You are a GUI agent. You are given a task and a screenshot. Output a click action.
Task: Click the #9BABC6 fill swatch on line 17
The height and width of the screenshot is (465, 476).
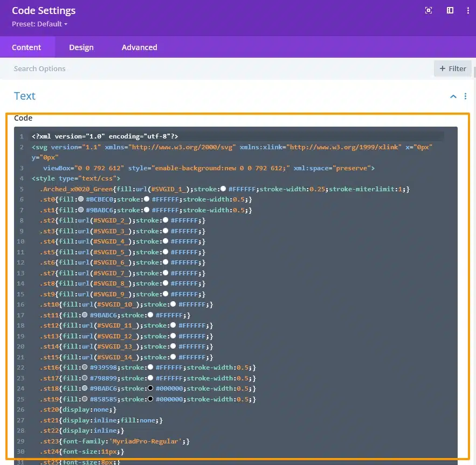pos(85,315)
